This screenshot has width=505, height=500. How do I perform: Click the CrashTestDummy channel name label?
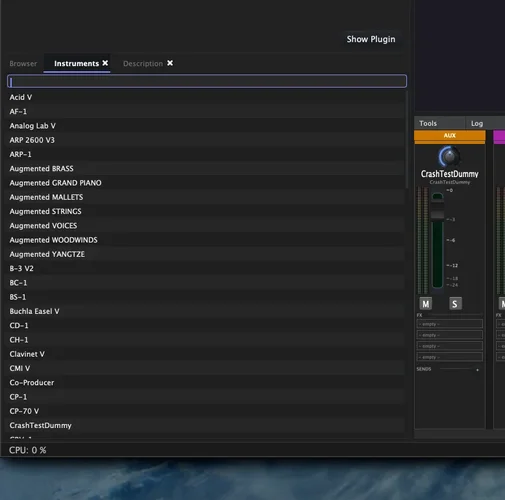(449, 174)
